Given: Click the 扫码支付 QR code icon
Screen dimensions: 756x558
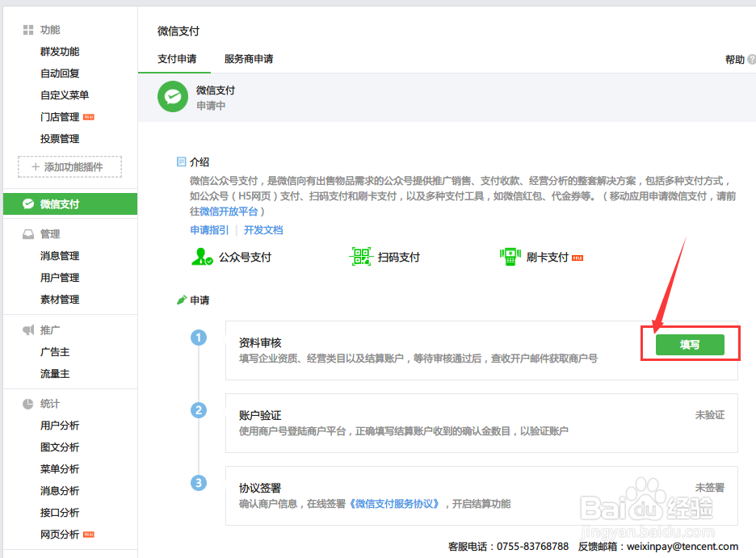Looking at the screenshot, I should coord(361,257).
